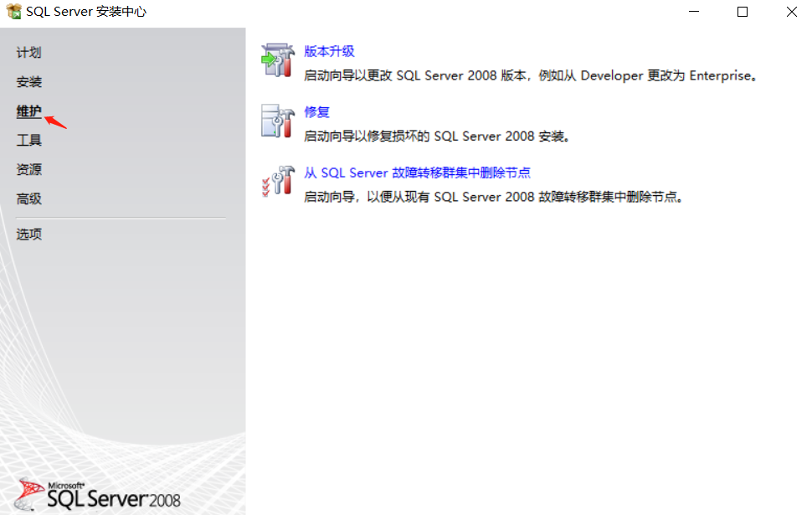Click the green arrow on the upgrade icon

click(267, 60)
